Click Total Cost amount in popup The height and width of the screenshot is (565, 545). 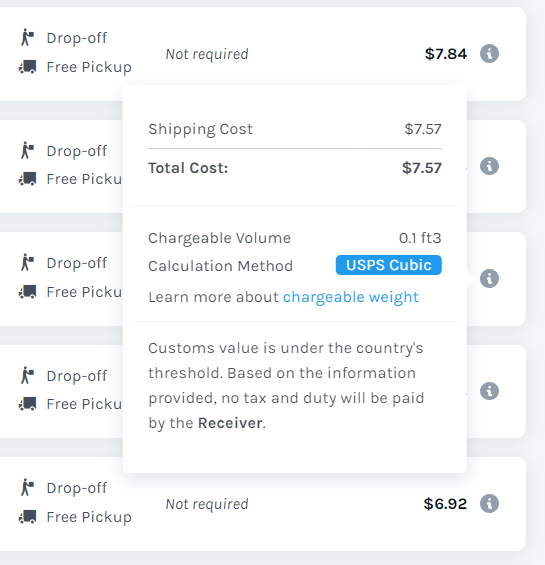click(x=422, y=168)
